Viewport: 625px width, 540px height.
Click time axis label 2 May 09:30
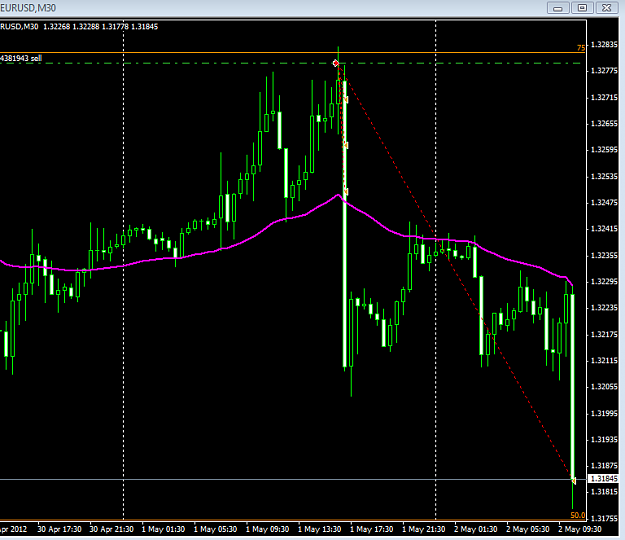pos(580,529)
